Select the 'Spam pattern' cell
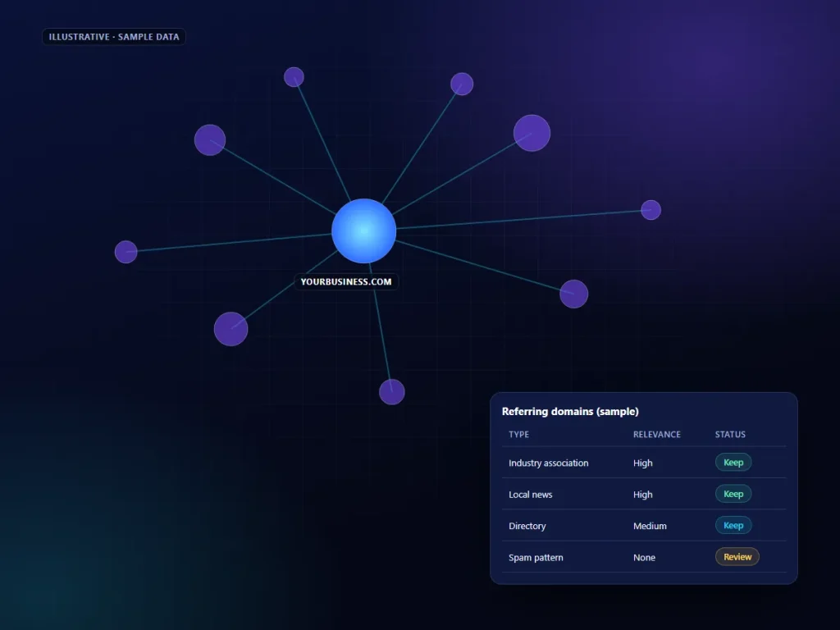The image size is (840, 630). pyautogui.click(x=536, y=558)
